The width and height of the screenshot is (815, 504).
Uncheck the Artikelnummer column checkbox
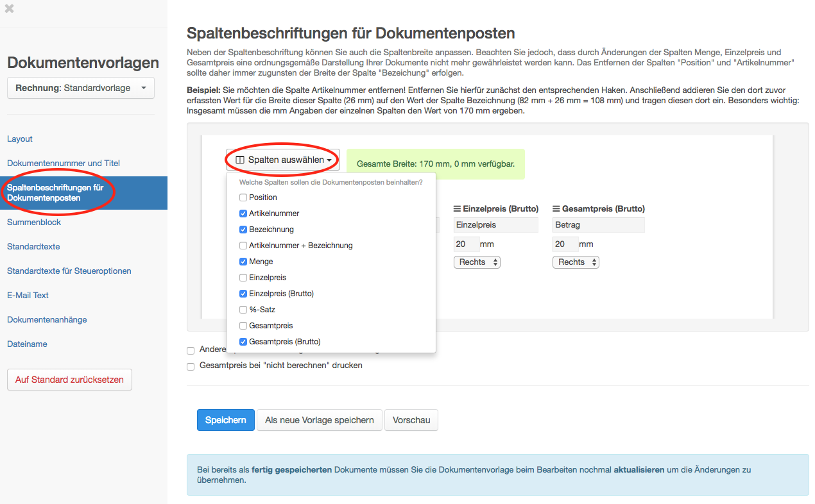(x=243, y=214)
